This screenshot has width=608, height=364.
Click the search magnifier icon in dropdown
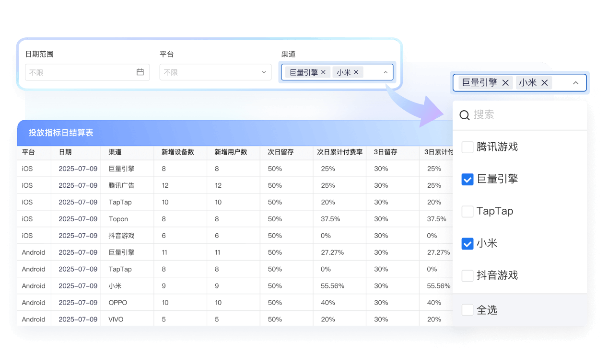click(x=464, y=115)
